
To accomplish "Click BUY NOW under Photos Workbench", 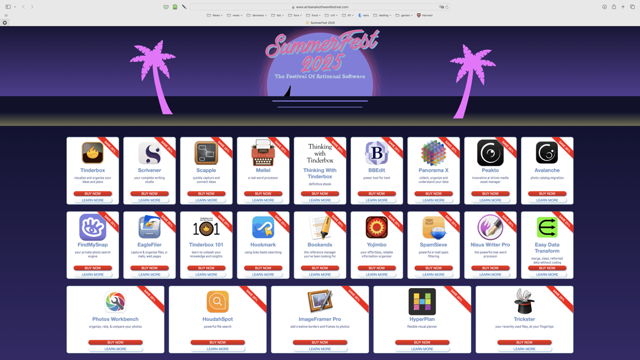I will coord(116,342).
